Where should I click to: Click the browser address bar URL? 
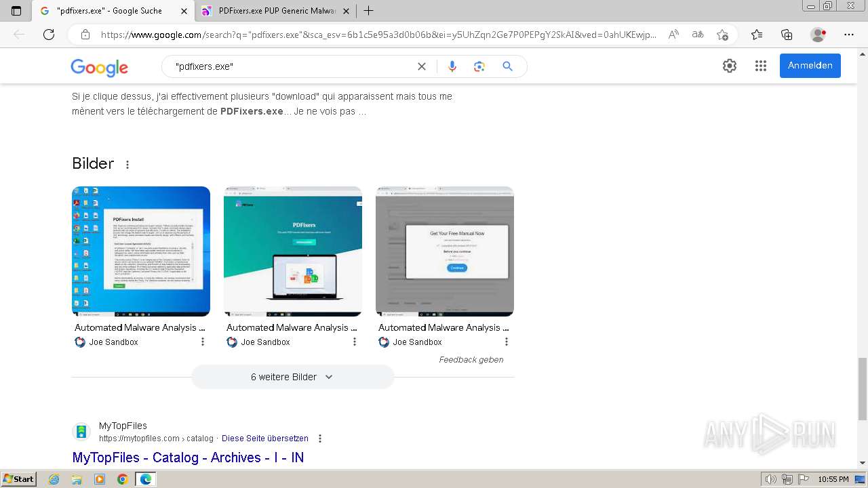tap(378, 35)
